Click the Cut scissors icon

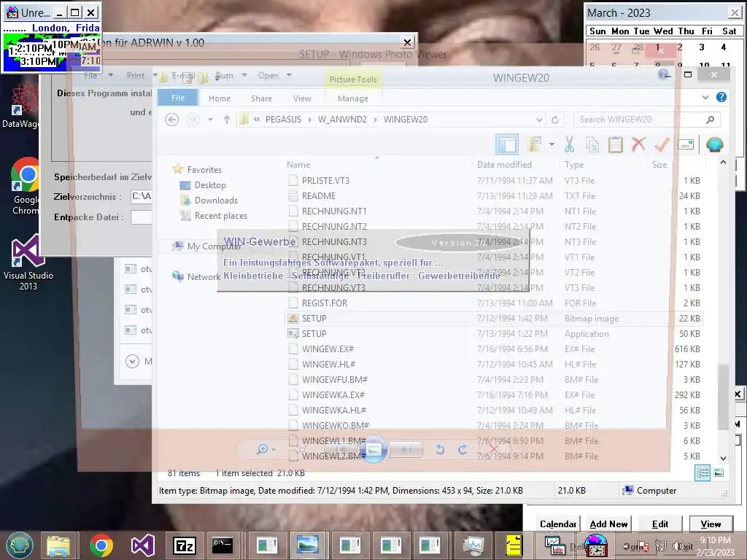[569, 144]
